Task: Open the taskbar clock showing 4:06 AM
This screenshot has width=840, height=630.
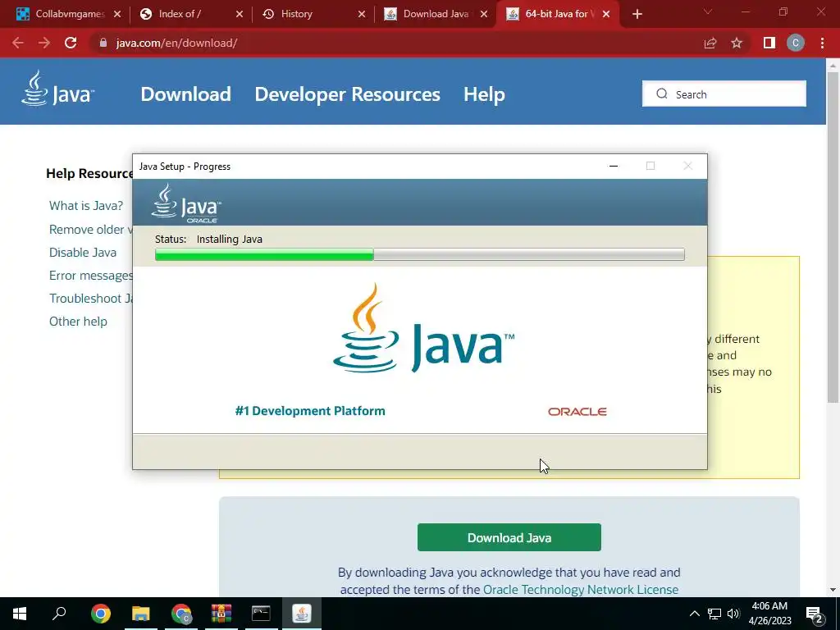Action: (769, 614)
